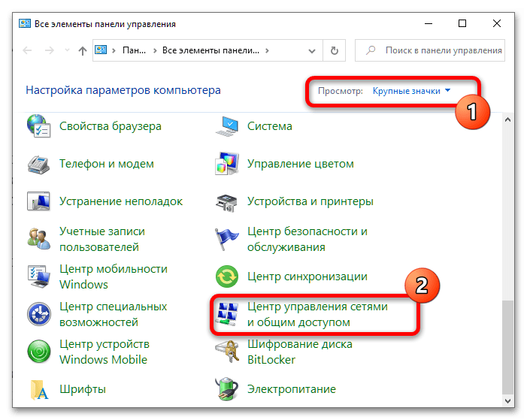The height and width of the screenshot is (420, 527).
Task: Open the Центр устройств Windows Mobile icon
Action: pyautogui.click(x=38, y=352)
